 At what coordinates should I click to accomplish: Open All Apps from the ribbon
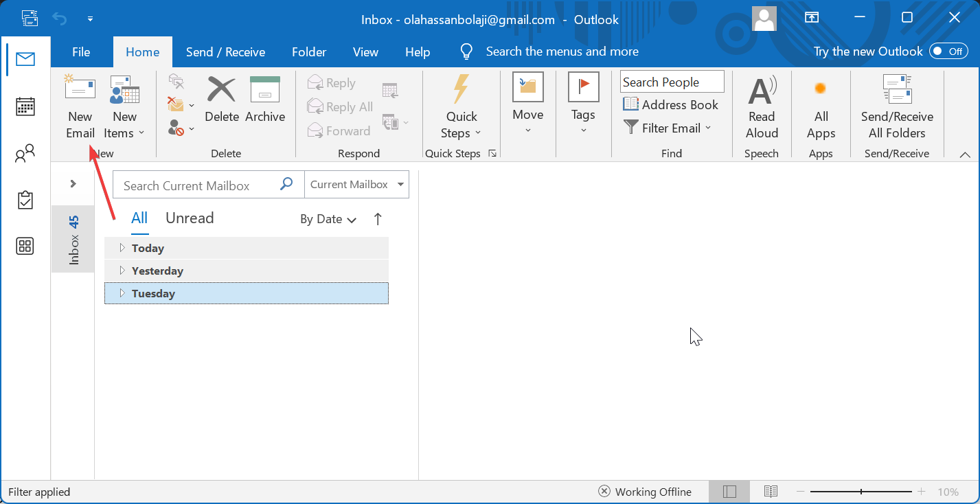[821, 106]
